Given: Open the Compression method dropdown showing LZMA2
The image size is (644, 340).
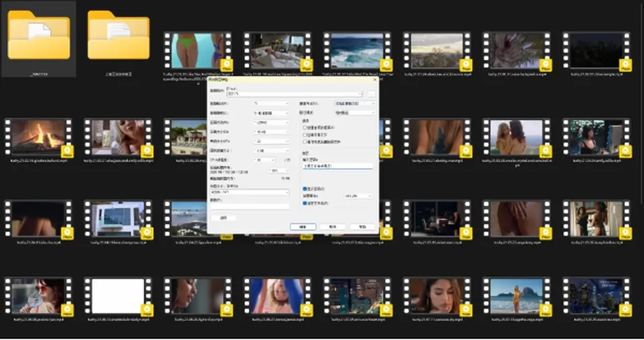Looking at the screenshot, I should (271, 122).
